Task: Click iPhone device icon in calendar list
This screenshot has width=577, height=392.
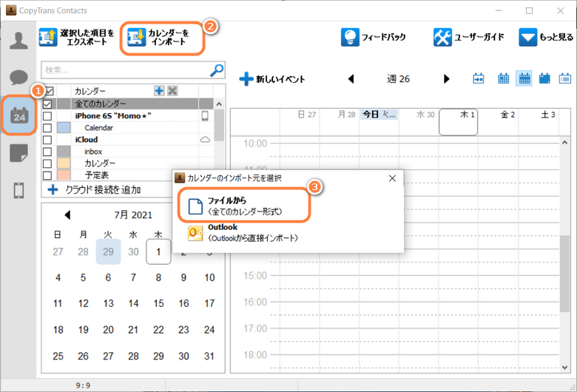Action: coord(205,116)
